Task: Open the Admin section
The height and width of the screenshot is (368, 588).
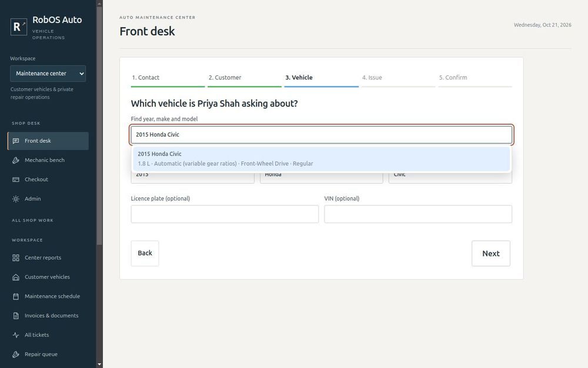Action: pyautogui.click(x=48, y=199)
